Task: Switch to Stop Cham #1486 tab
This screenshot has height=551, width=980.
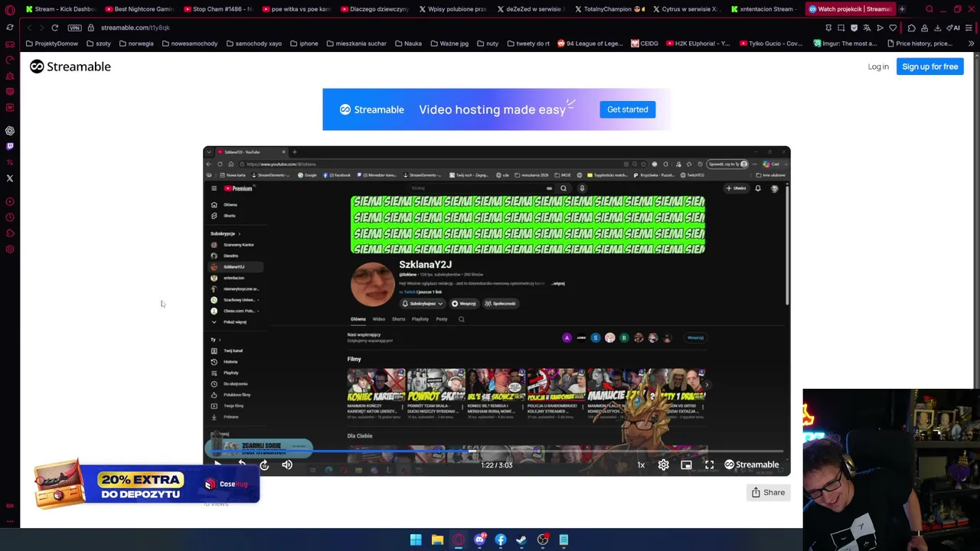Action: click(219, 9)
